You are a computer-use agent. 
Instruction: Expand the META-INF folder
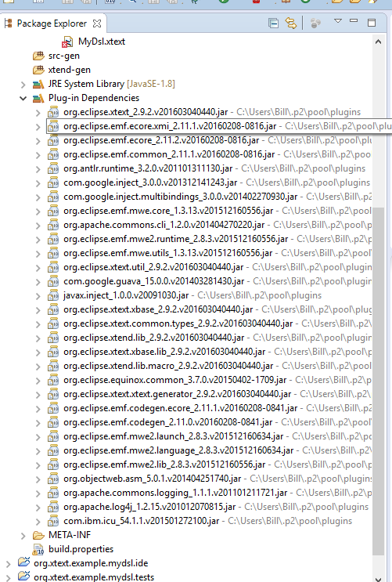pos(23,536)
